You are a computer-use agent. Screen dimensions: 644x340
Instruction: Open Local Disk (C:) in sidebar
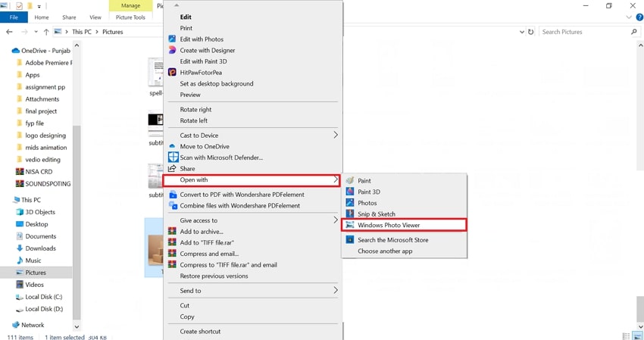click(x=43, y=297)
